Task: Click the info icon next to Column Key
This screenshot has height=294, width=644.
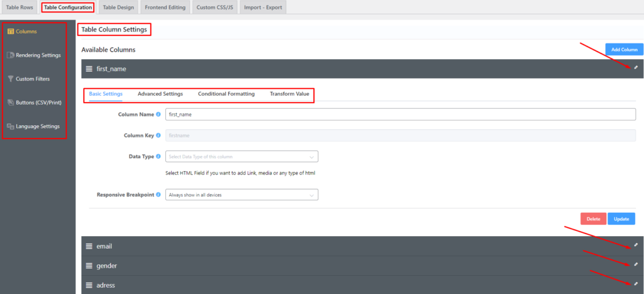Action: [158, 135]
